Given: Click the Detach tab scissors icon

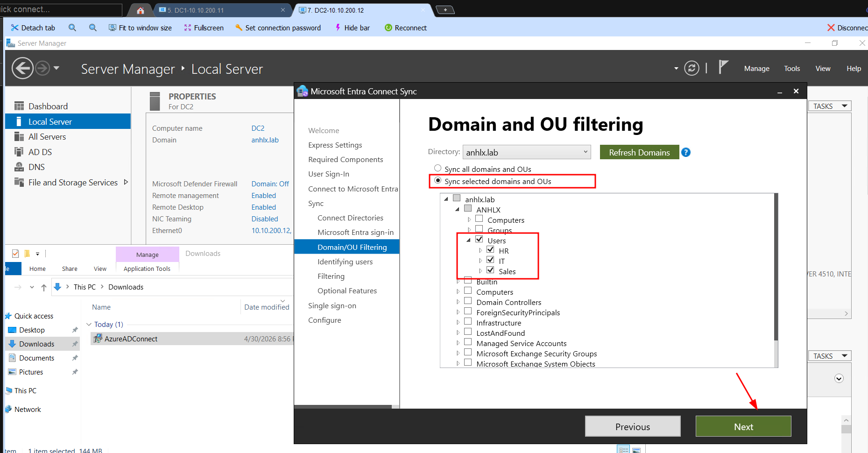Looking at the screenshot, I should (15, 28).
